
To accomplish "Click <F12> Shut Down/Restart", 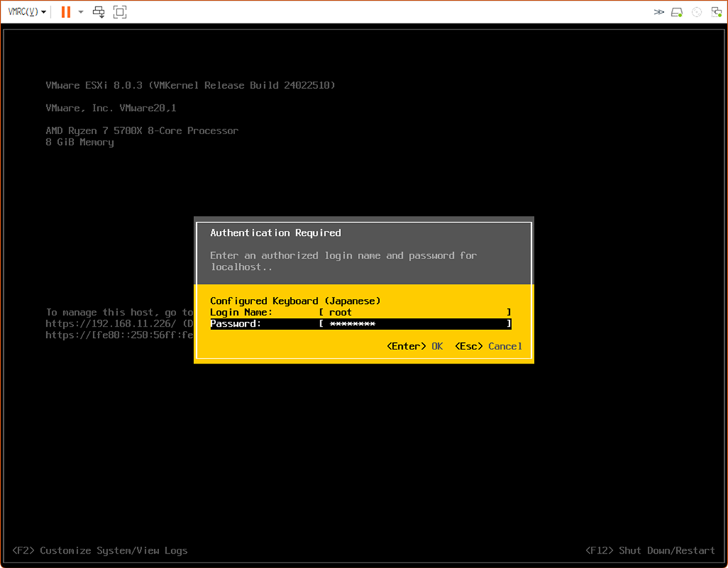I will click(650, 550).
